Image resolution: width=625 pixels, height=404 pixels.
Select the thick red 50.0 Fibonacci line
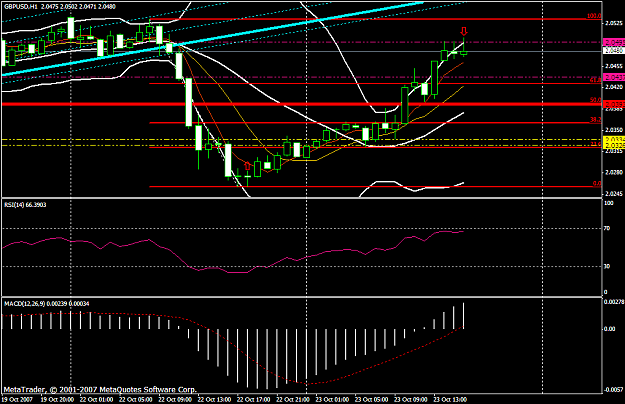click(x=302, y=104)
